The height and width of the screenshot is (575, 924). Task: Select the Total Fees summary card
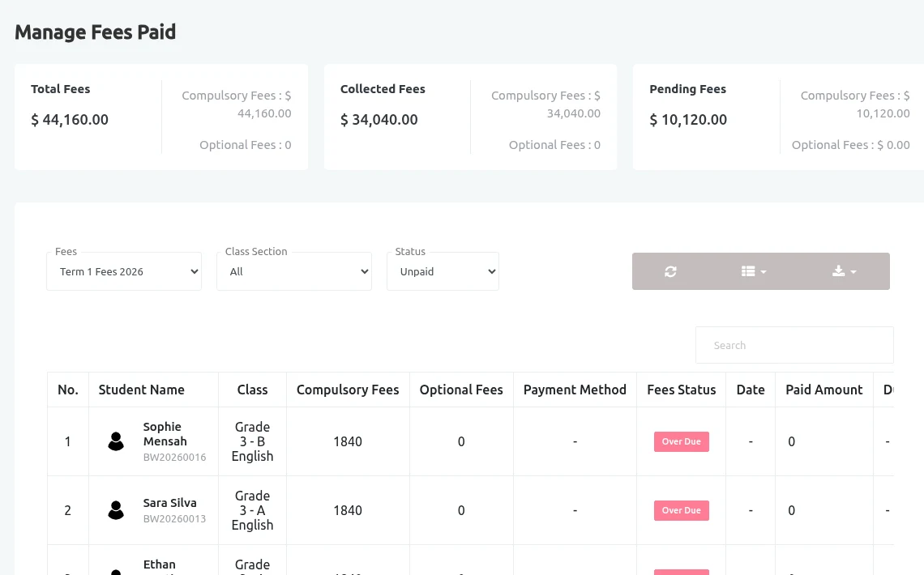(x=160, y=117)
